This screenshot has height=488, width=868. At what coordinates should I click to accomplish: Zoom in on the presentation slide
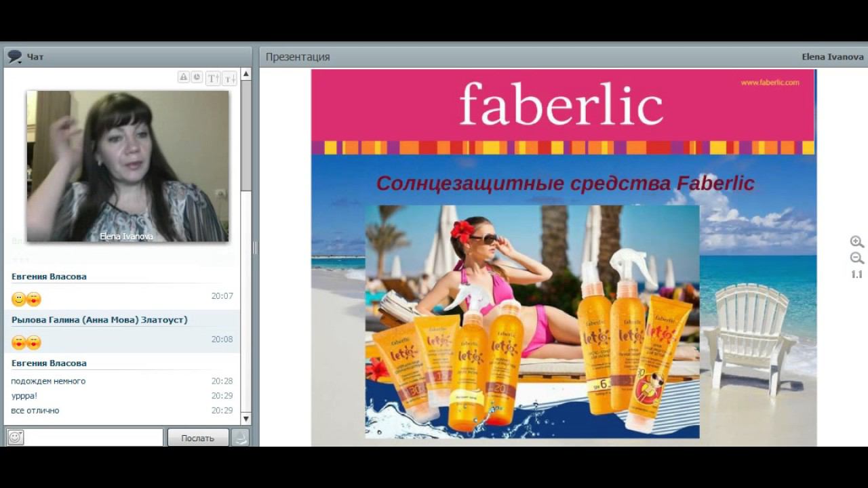coord(856,242)
